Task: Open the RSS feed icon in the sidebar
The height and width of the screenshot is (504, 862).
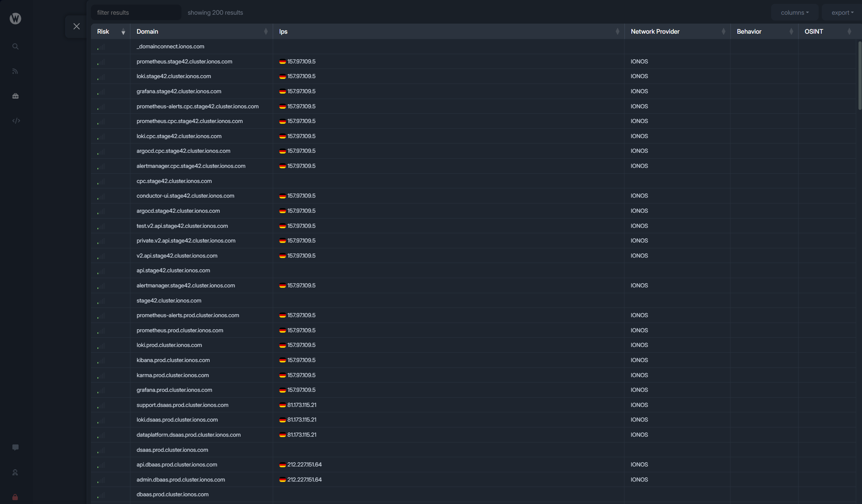Action: [15, 71]
